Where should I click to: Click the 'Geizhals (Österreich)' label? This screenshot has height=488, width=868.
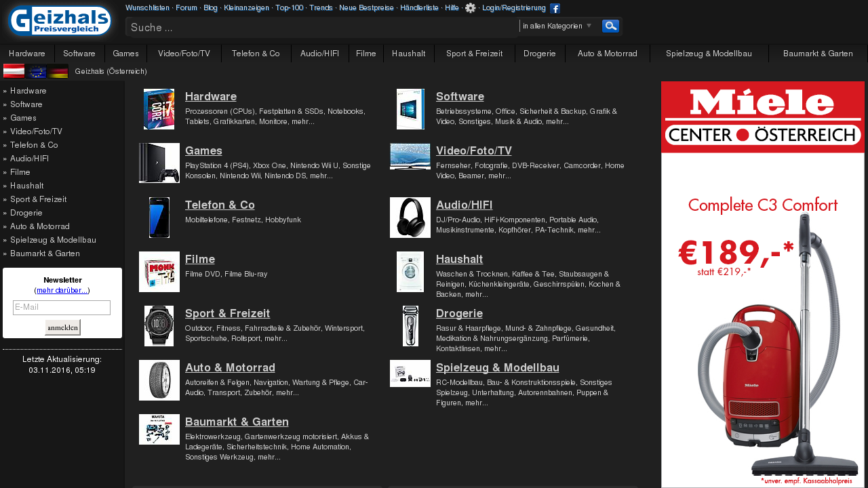(x=111, y=71)
